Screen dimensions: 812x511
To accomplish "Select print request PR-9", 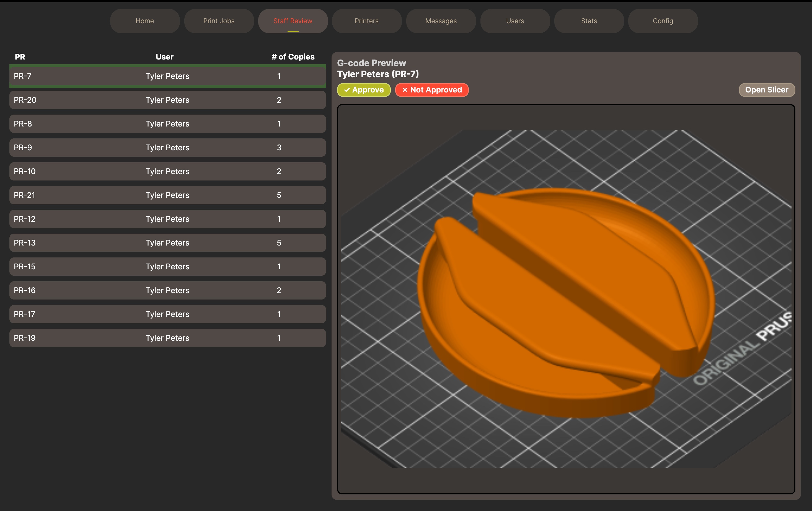I will (x=167, y=147).
